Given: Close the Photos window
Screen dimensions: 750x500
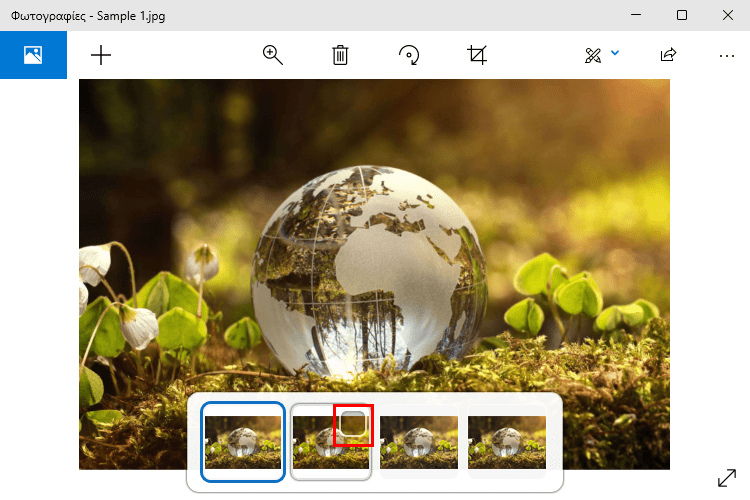Looking at the screenshot, I should (728, 15).
